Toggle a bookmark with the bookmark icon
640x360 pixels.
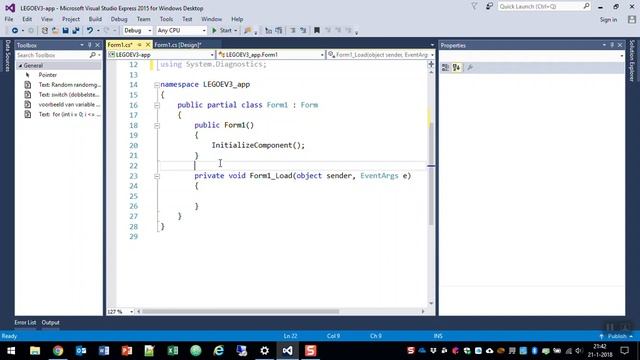[x=317, y=31]
